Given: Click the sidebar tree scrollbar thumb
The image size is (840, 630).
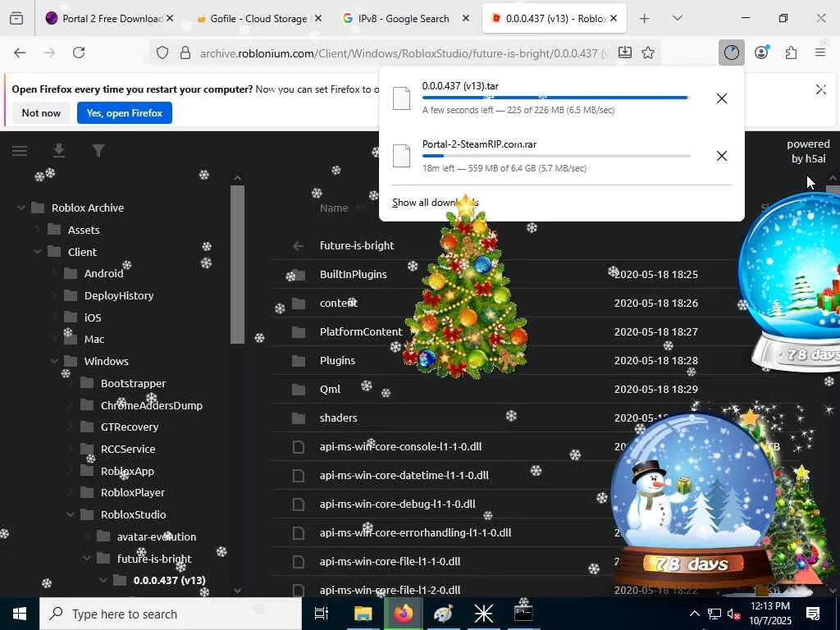Looking at the screenshot, I should tap(237, 264).
